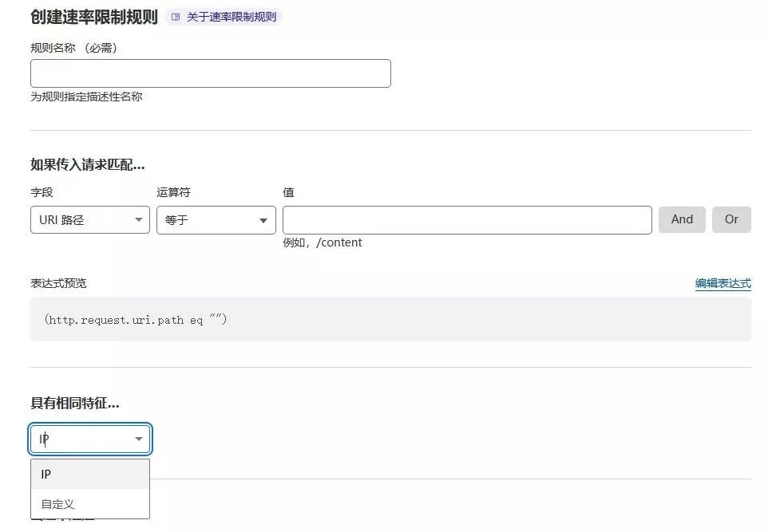Click the And button
This screenshot has width=772, height=532.
click(x=682, y=219)
